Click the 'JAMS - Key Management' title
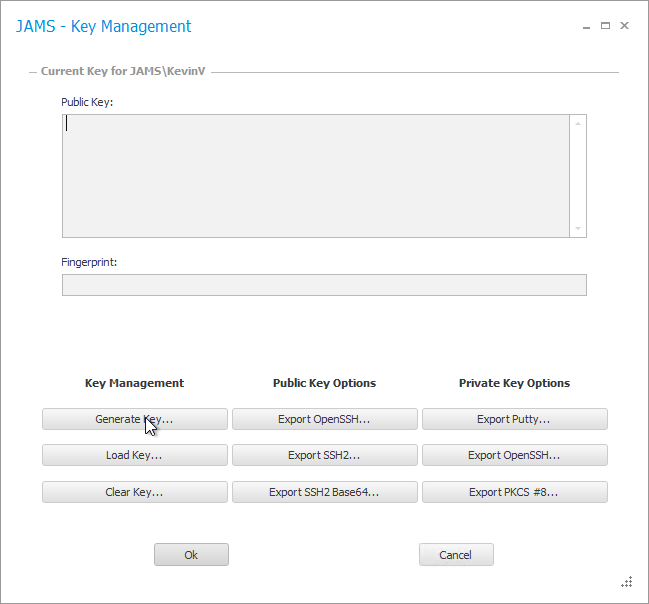The width and height of the screenshot is (649, 604). tap(103, 26)
